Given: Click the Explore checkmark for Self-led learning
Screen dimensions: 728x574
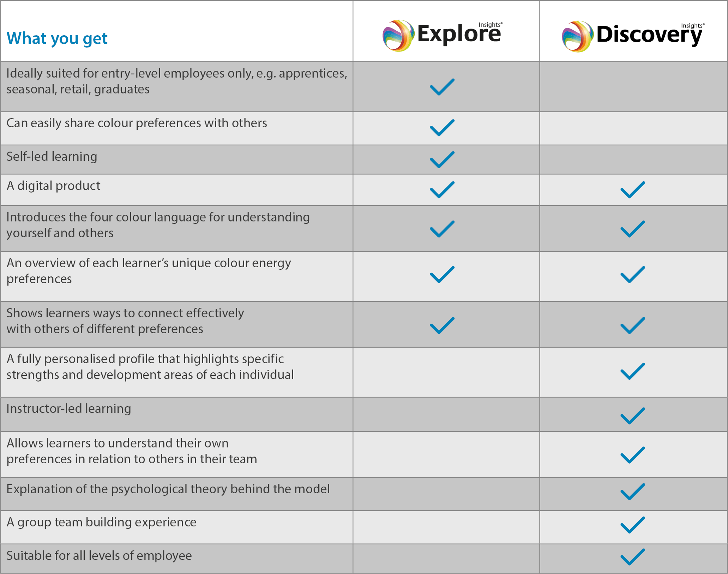Looking at the screenshot, I should click(442, 160).
